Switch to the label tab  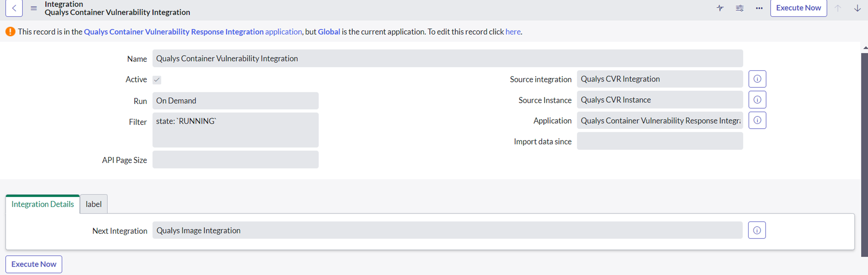coord(94,204)
